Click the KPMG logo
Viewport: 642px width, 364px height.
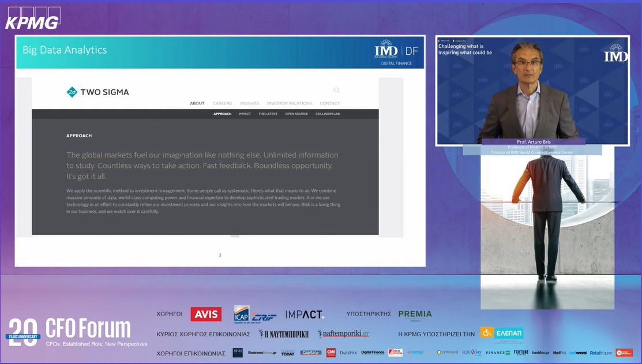33,18
